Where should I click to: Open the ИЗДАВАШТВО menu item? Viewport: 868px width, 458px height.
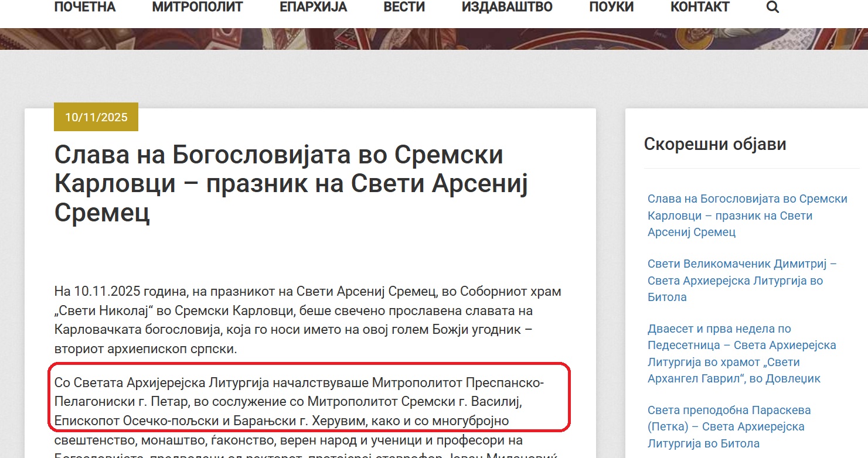[x=507, y=8]
